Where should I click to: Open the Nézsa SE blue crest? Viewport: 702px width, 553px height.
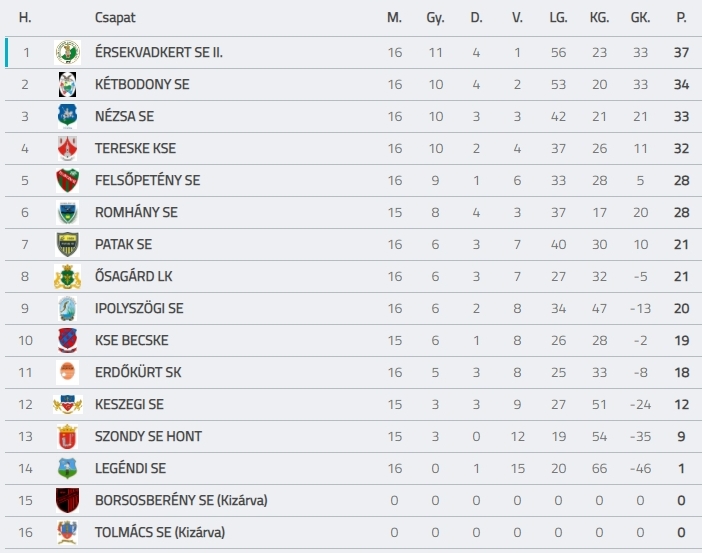click(x=68, y=116)
